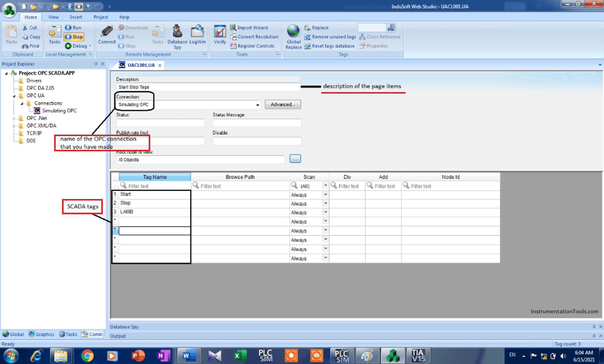Open the Insert ribbon tab
Screen dimensions: 604x364
click(76, 17)
